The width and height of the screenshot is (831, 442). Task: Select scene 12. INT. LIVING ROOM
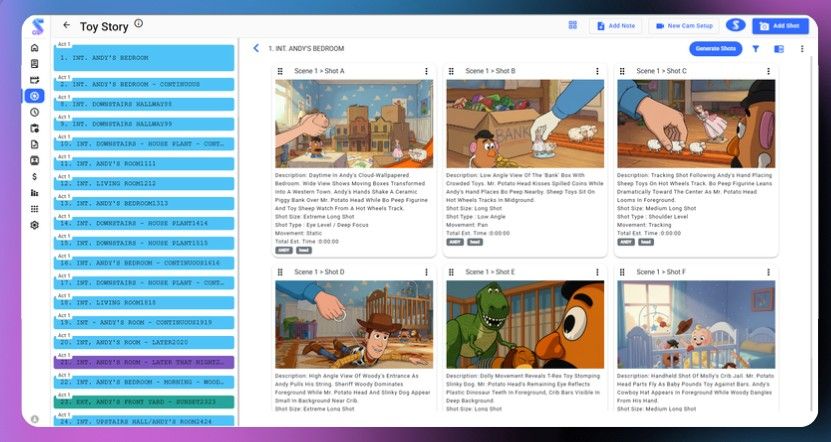(144, 183)
